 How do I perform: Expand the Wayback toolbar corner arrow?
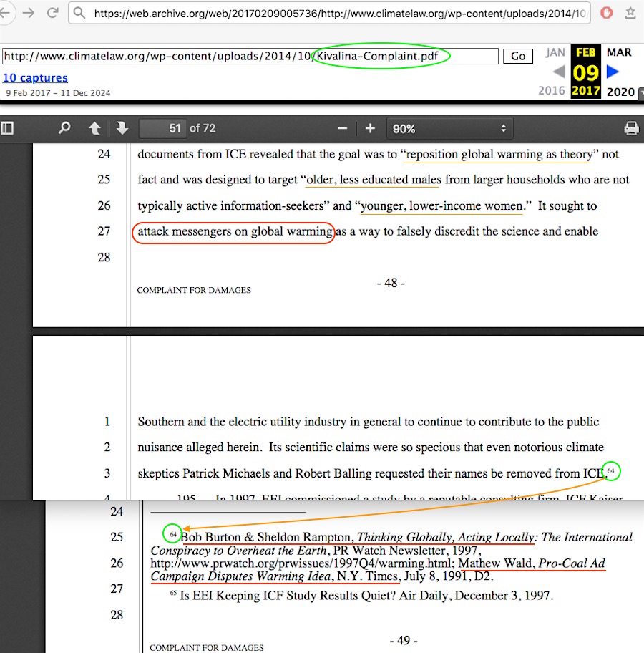(x=640, y=92)
